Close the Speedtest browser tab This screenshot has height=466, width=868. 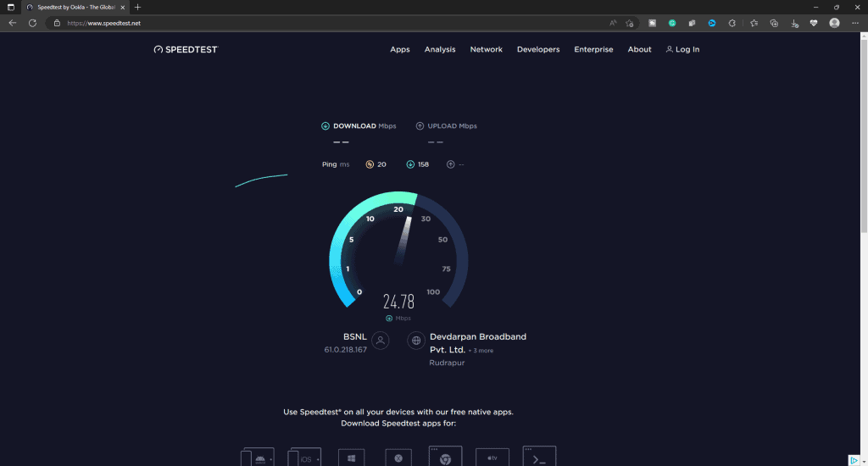click(x=123, y=7)
